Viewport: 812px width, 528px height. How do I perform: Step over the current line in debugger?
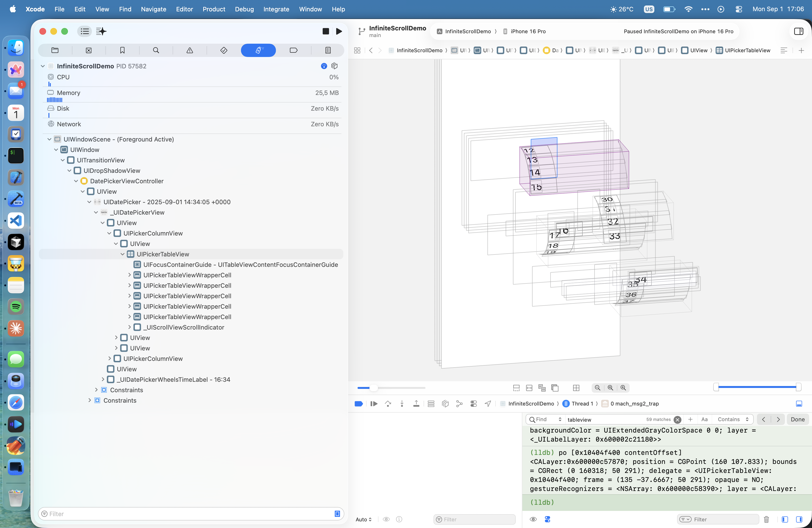pos(388,404)
